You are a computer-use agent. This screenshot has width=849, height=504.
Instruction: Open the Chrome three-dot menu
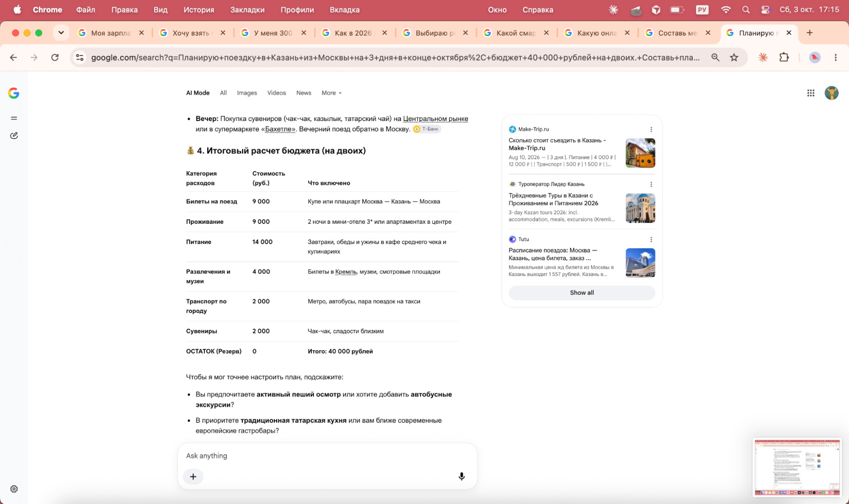[835, 57]
